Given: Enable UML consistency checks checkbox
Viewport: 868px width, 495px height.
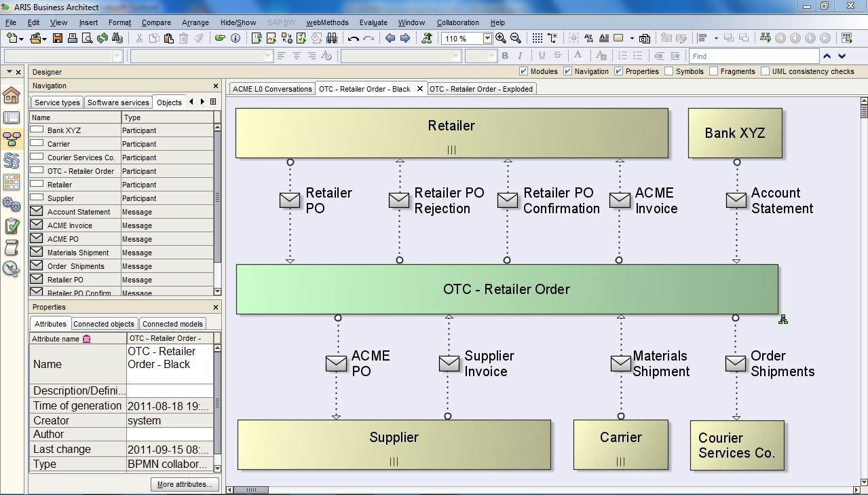Looking at the screenshot, I should click(766, 71).
